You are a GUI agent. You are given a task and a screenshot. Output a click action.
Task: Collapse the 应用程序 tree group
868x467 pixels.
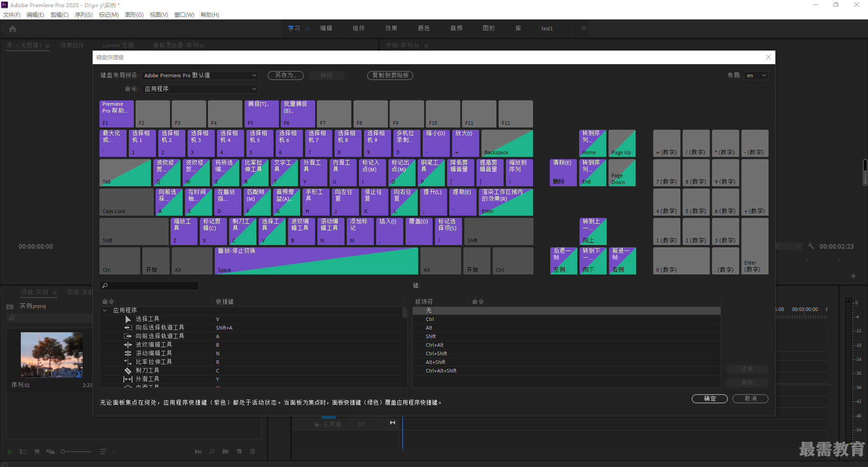coord(105,311)
